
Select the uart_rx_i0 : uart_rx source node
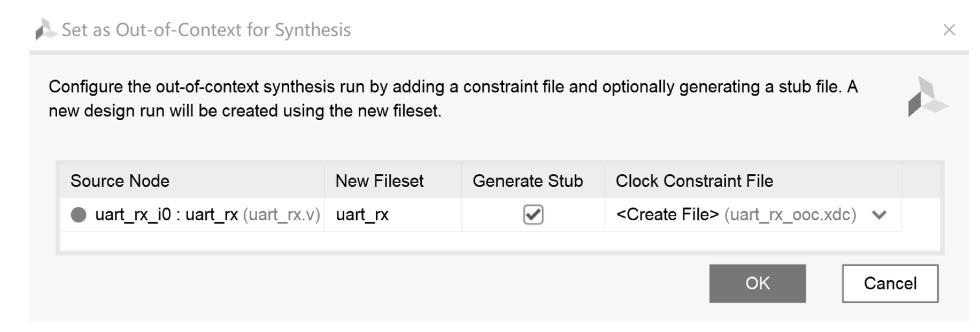coord(165,215)
